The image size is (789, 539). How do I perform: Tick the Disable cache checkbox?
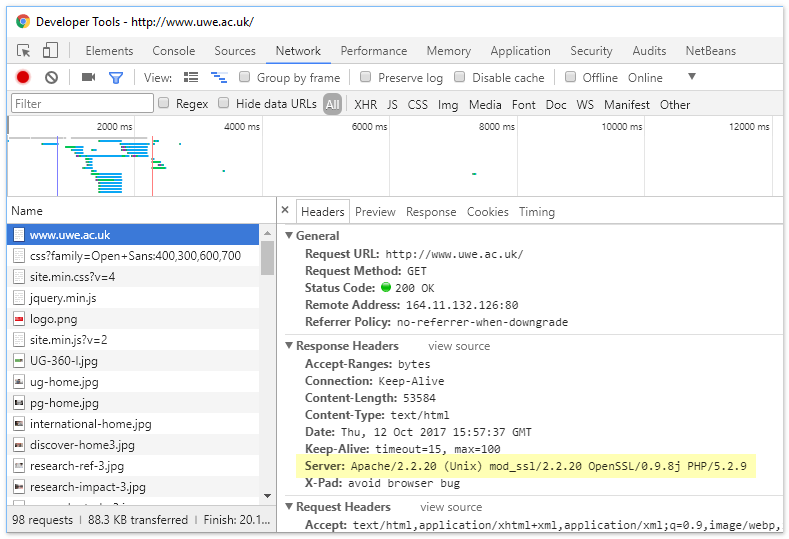[459, 76]
